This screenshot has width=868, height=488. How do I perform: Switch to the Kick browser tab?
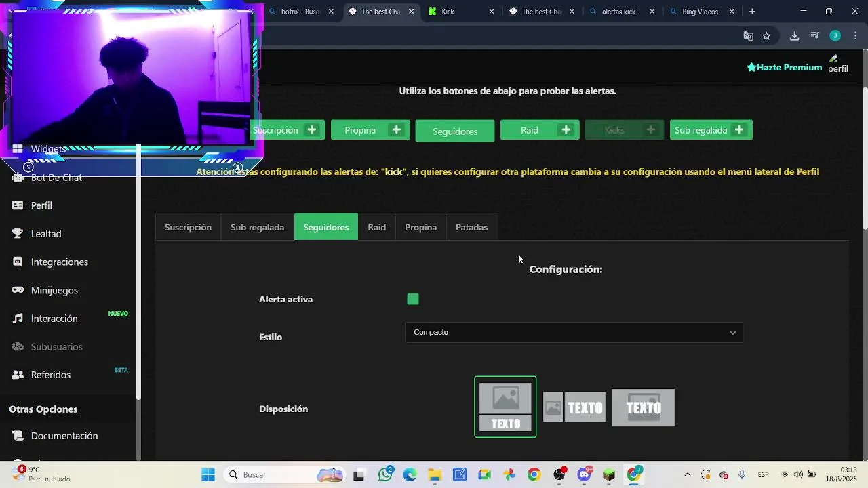tap(461, 12)
